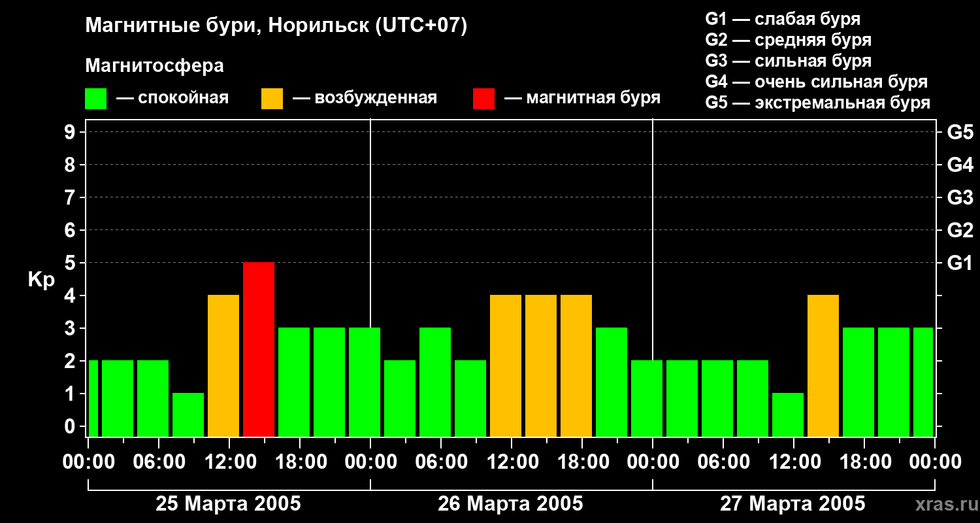Pick the green Kp 1 bar on 27 March
The height and width of the screenshot is (523, 980).
[788, 415]
